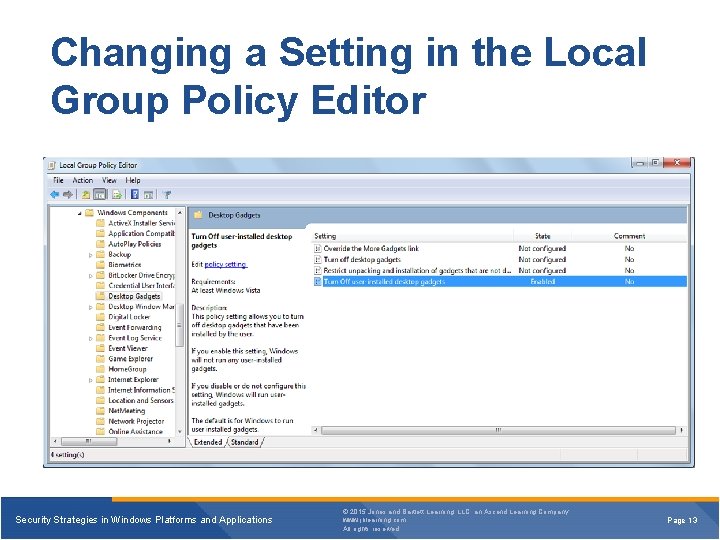Click the policy icon of highlighted Turn Off user-installed row
Screen dimensions: 720x540
click(x=317, y=281)
